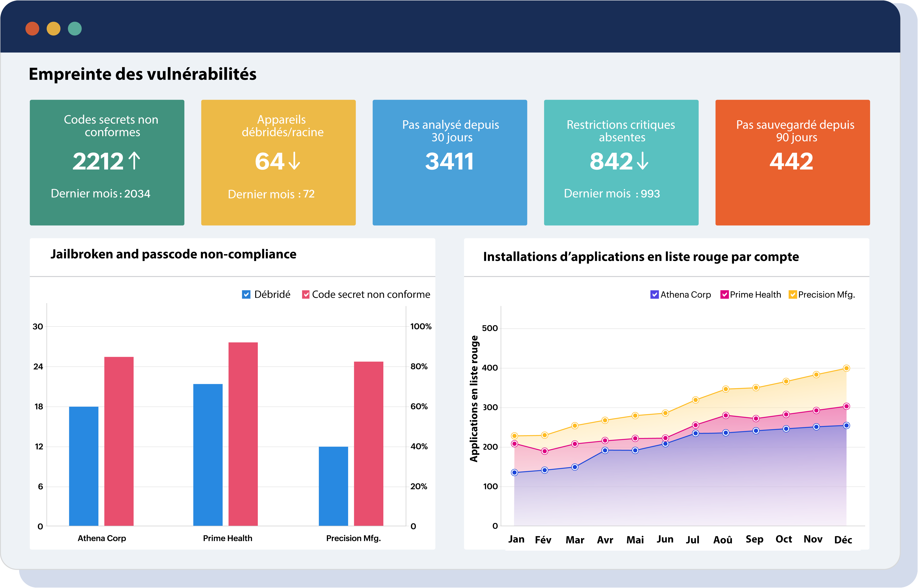Screen dimensions: 918x588
Task: Click the Déc data point on yellow line
Action: pyautogui.click(x=846, y=368)
